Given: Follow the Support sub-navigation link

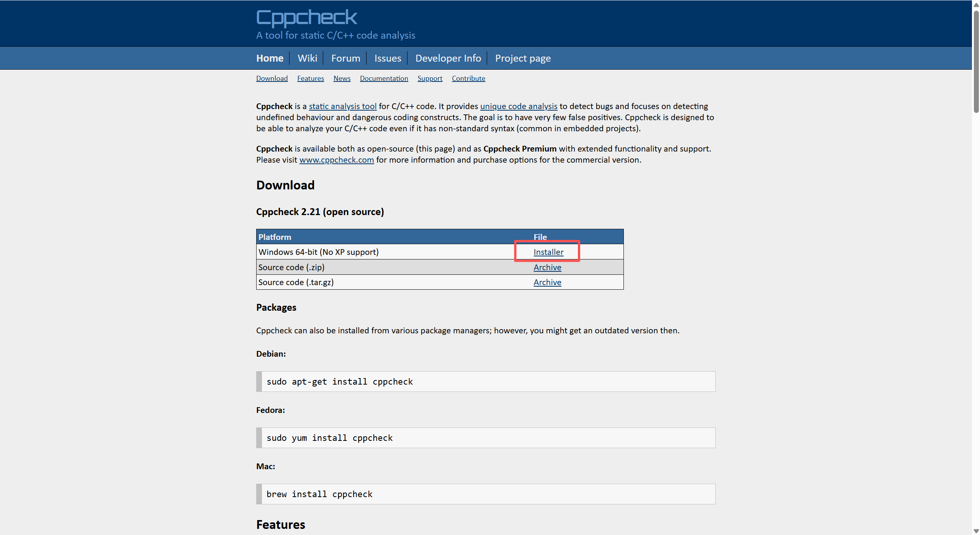Looking at the screenshot, I should coord(430,78).
